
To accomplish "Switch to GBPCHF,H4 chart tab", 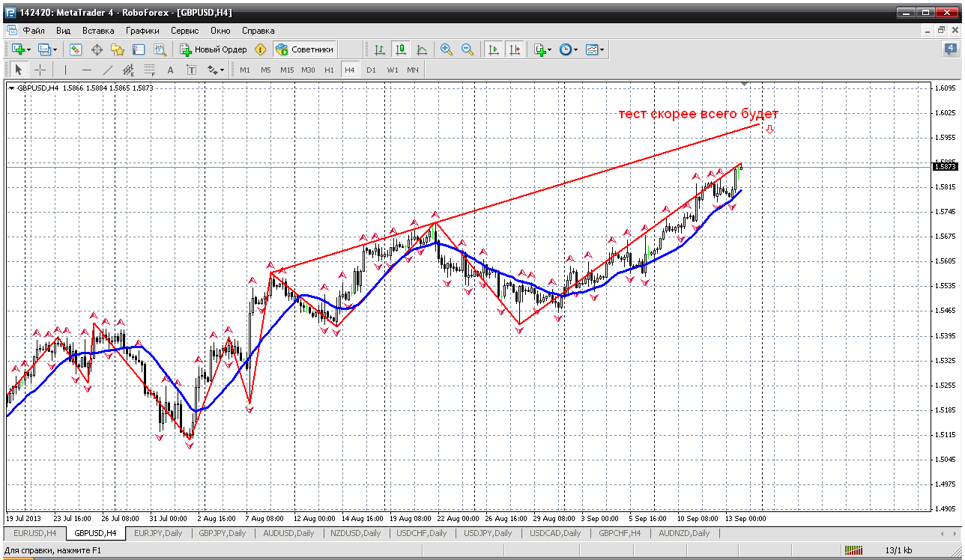I will [619, 533].
